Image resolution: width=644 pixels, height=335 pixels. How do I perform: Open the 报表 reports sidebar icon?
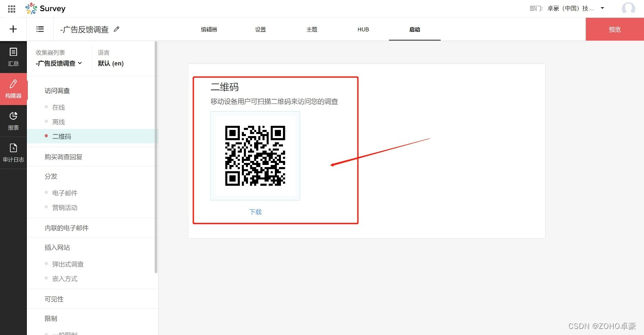pos(13,121)
